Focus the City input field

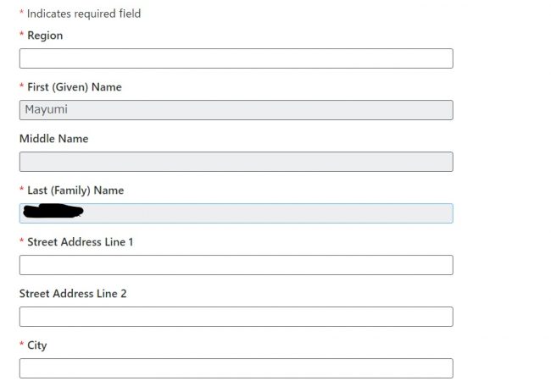(237, 368)
